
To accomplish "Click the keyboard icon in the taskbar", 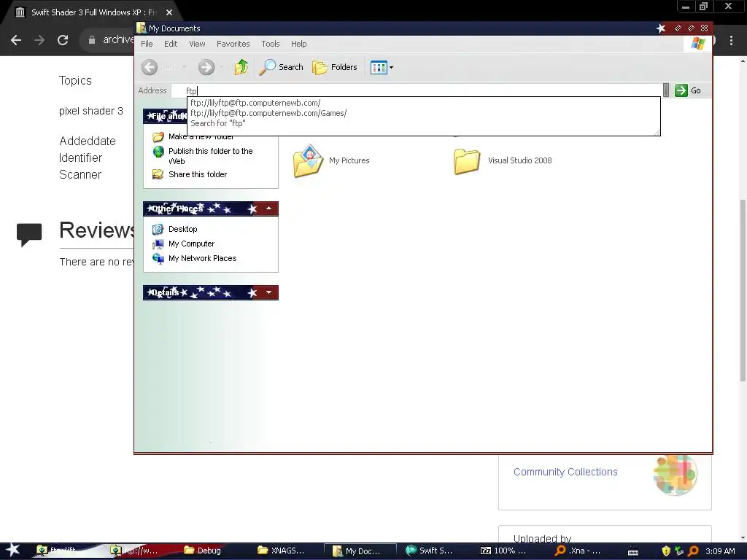I will 633,552.
